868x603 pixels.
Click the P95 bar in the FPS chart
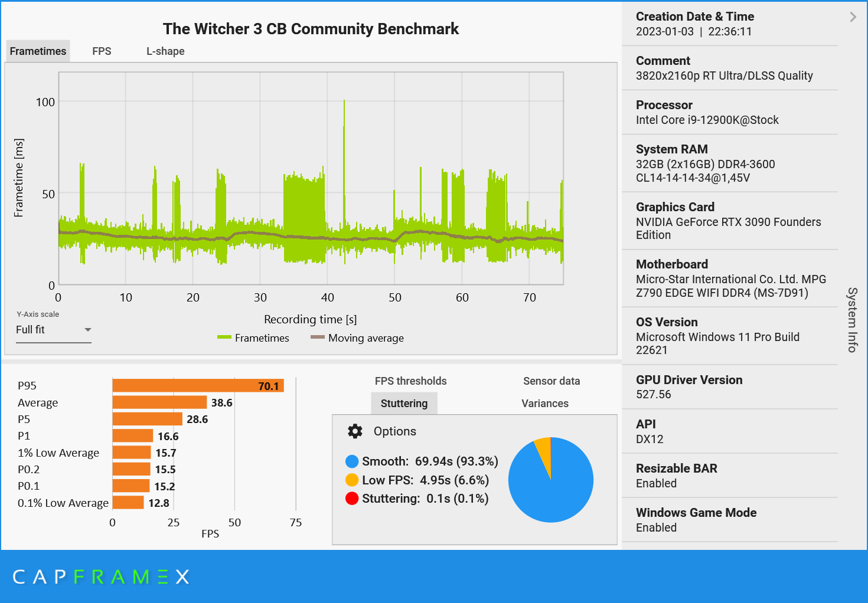198,385
